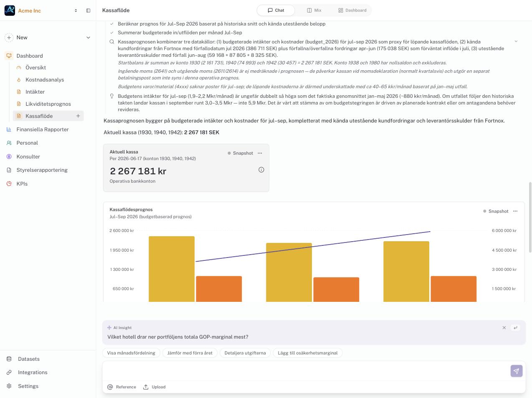Click the magnifier icon beside Kassaprognosen text
The width and height of the screenshot is (532, 398).
[x=112, y=42]
